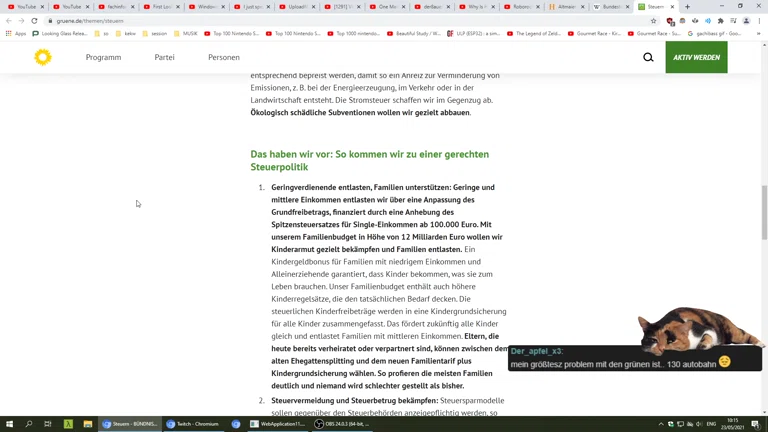The width and height of the screenshot is (768, 432).
Task: Bookmark this page with the star icon
Action: [653, 20]
